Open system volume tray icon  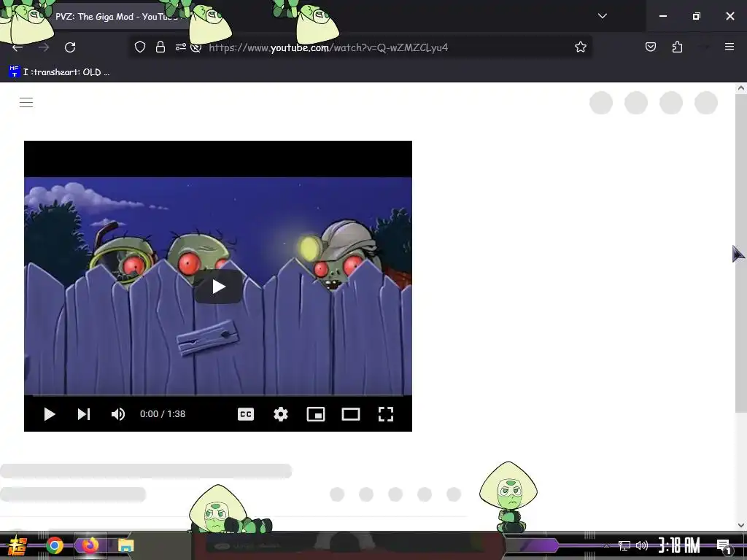click(x=642, y=545)
